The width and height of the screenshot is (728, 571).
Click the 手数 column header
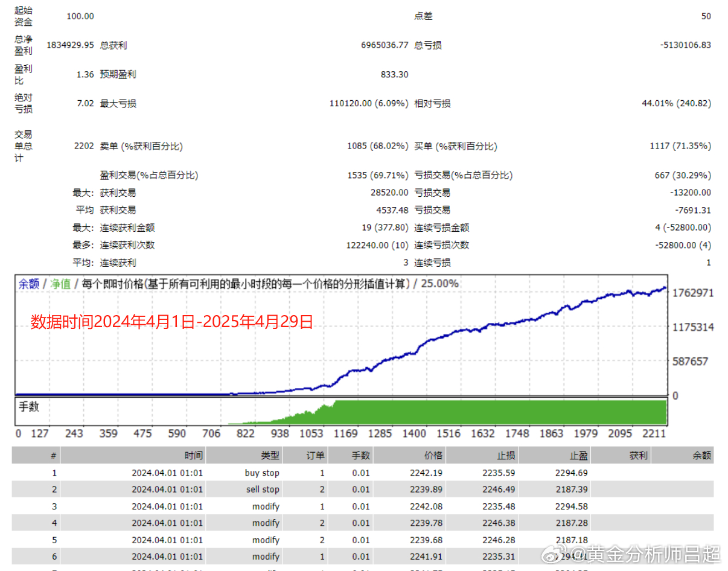point(359,455)
